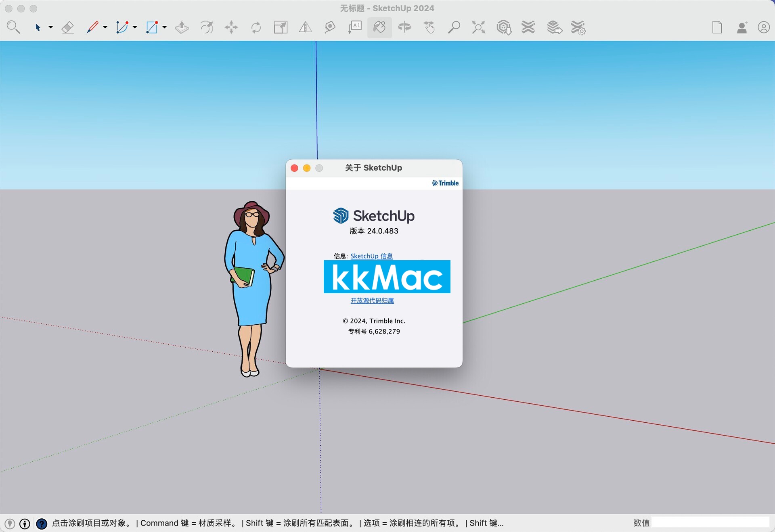Choose the Zoom magnifier tool

click(x=454, y=27)
